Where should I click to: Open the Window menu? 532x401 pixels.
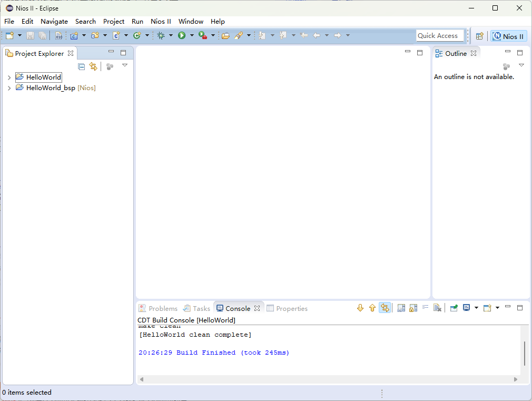pos(191,22)
